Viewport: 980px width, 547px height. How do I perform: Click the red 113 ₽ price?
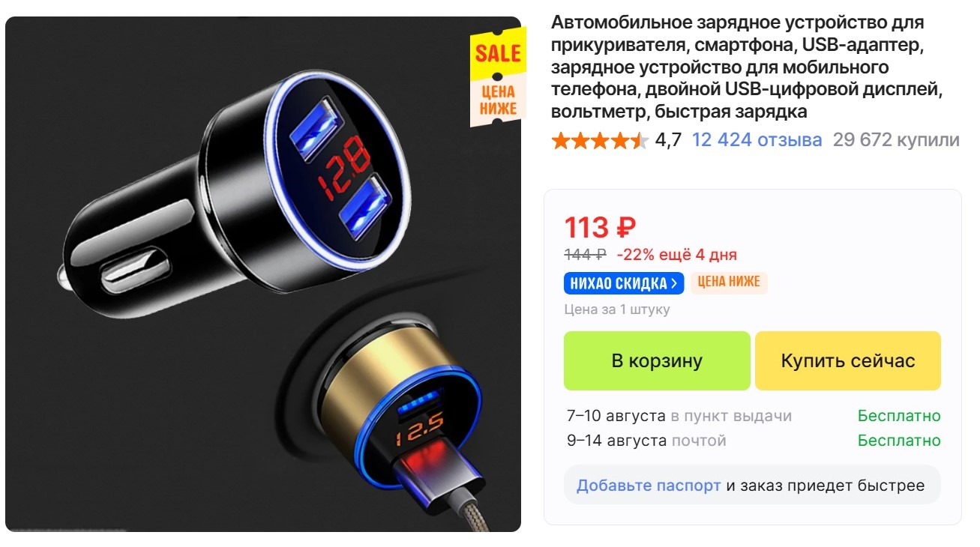pyautogui.click(x=600, y=227)
